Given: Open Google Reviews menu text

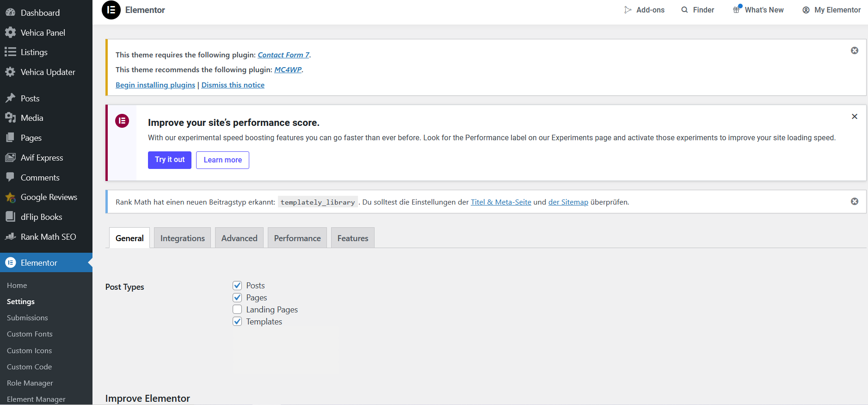Looking at the screenshot, I should (x=49, y=197).
